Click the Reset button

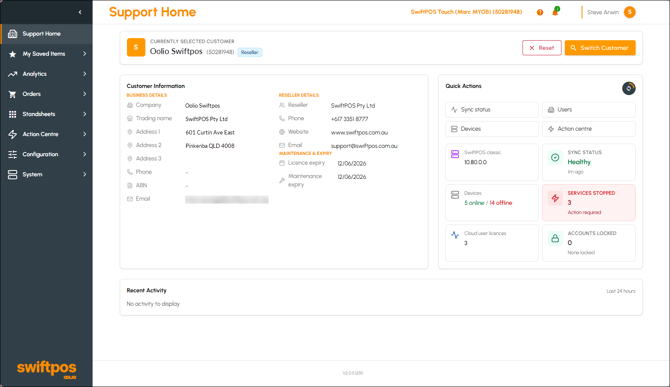tap(541, 48)
